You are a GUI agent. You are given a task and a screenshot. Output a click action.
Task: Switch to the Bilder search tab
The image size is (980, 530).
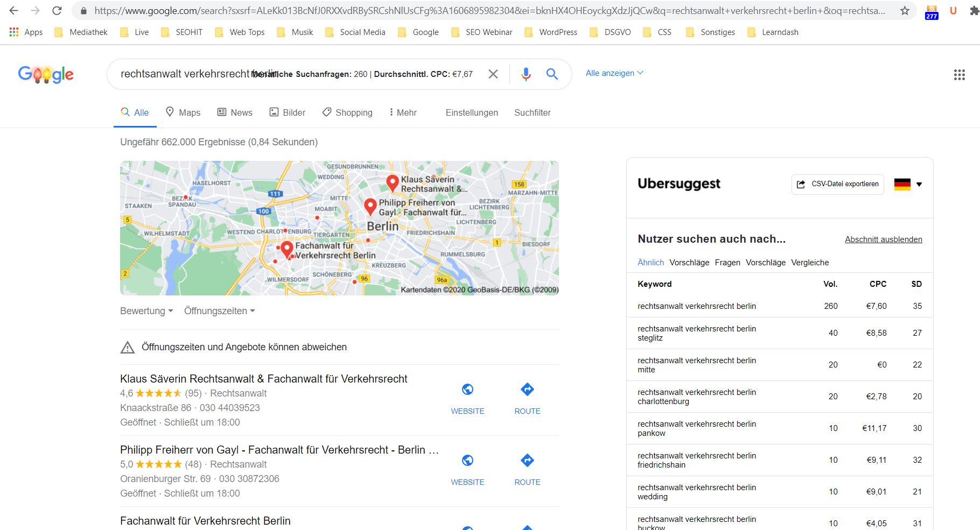point(288,112)
